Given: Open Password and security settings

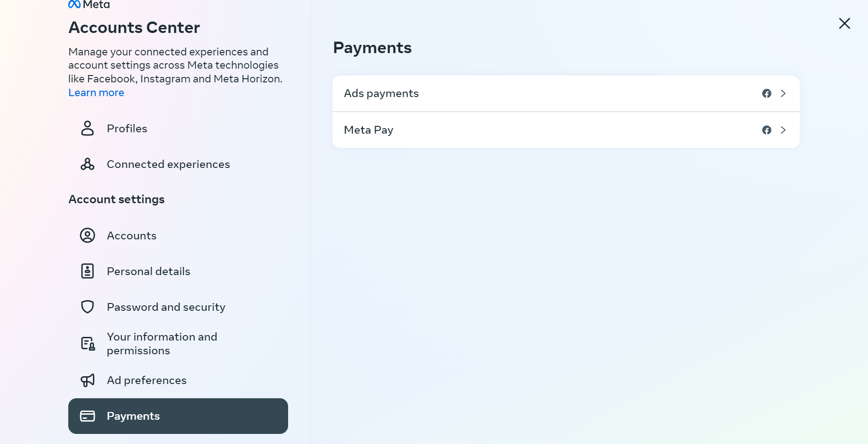Looking at the screenshot, I should [x=166, y=307].
